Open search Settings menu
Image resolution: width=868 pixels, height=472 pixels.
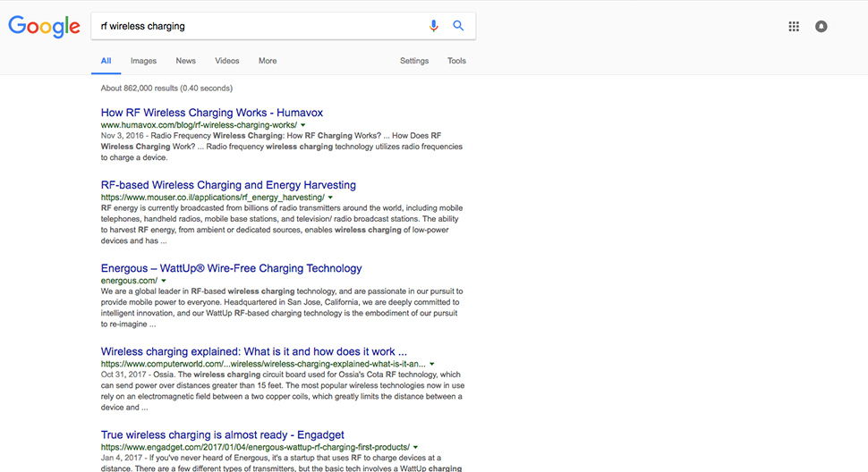[x=414, y=61]
